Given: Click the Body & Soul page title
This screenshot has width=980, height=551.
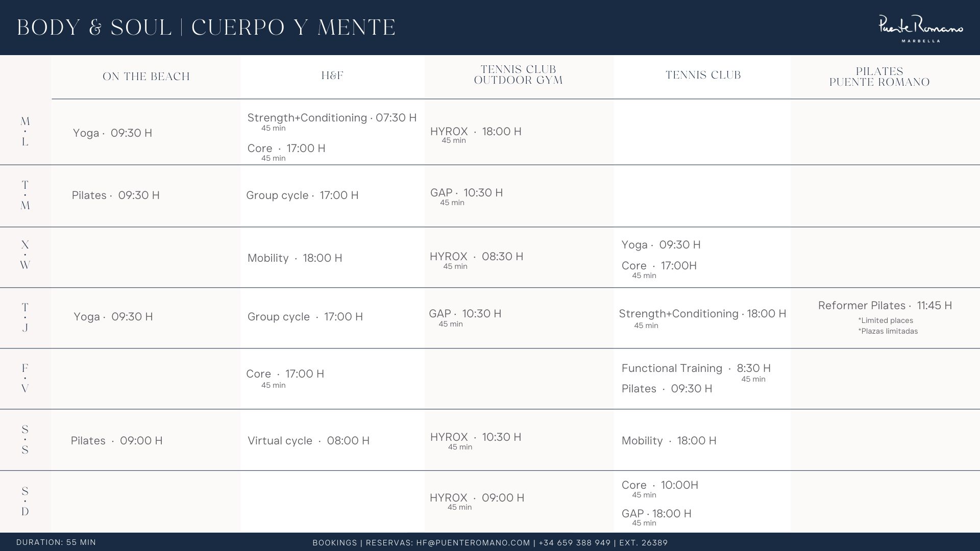Looking at the screenshot, I should coord(206,28).
